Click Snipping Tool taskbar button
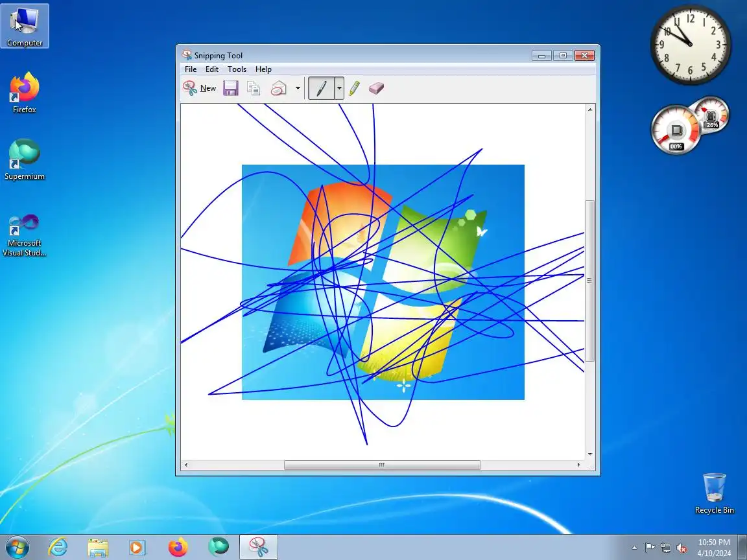Image resolution: width=747 pixels, height=560 pixels. (258, 547)
